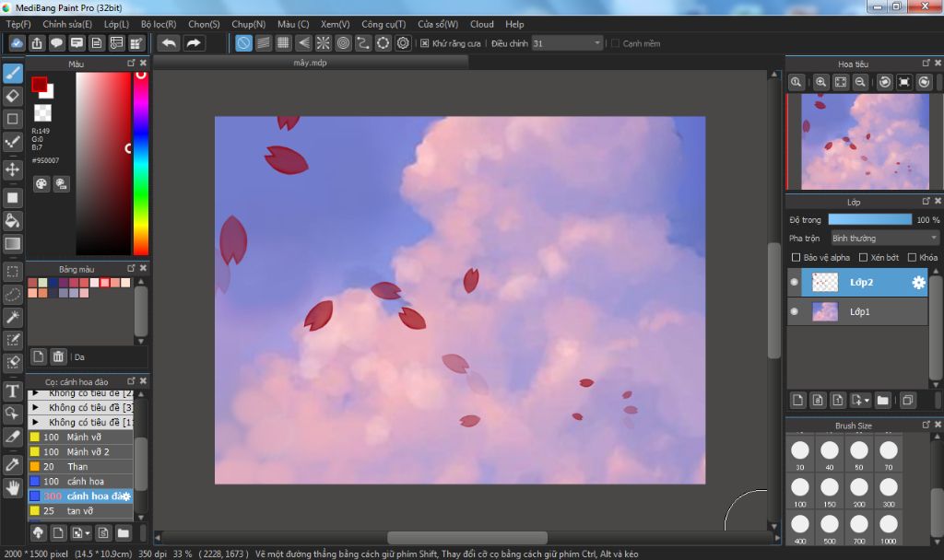Choose brush size 30 preset
This screenshot has width=944, height=560.
[x=800, y=455]
